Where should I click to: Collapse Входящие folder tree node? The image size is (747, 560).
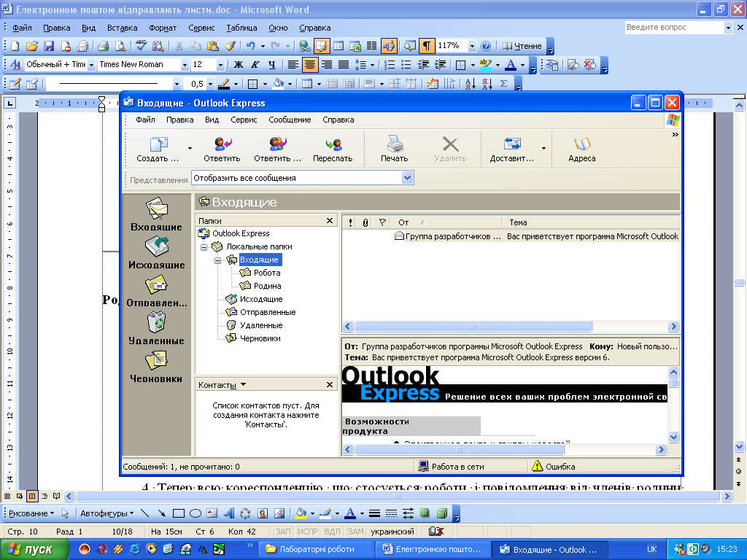tap(217, 260)
